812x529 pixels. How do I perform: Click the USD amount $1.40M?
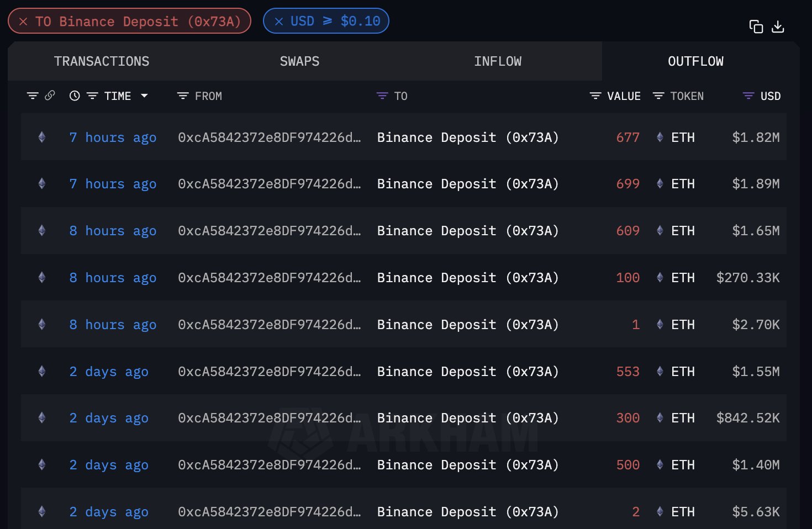click(x=756, y=465)
